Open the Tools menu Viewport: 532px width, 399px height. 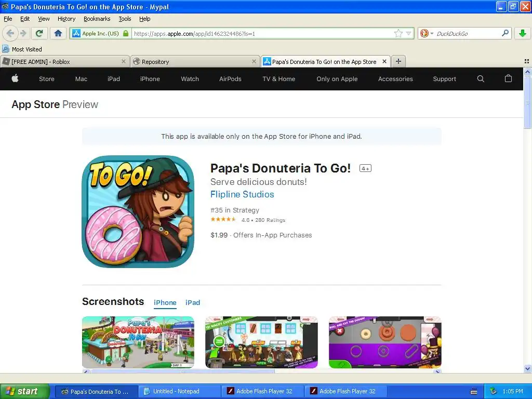pyautogui.click(x=125, y=19)
